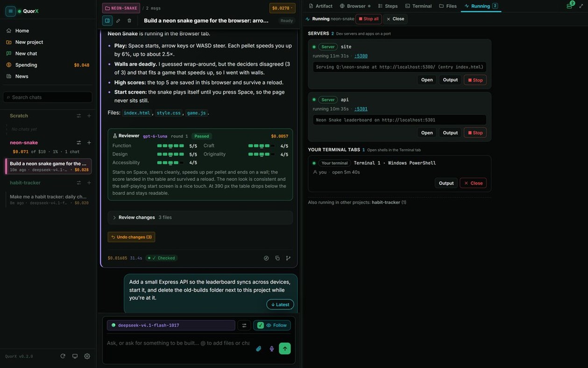Open the compass icon below the message
This screenshot has height=368, width=588.
(266, 258)
